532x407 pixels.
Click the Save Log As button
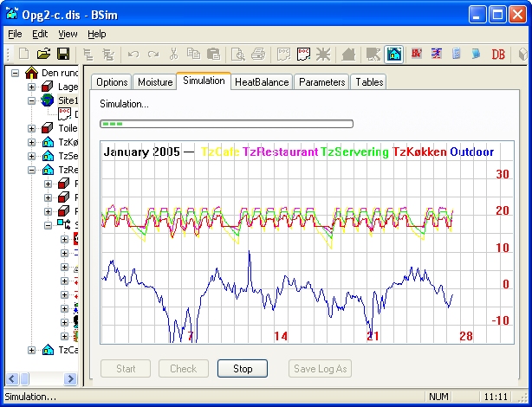[320, 369]
